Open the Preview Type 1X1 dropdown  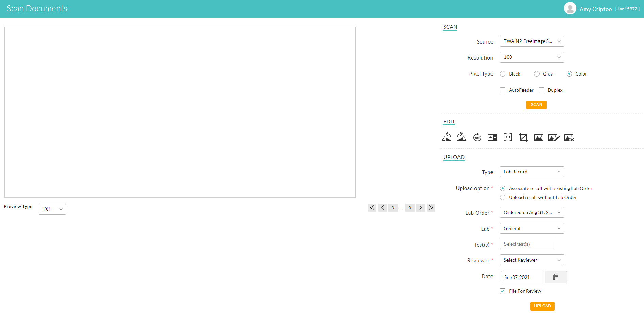[52, 209]
